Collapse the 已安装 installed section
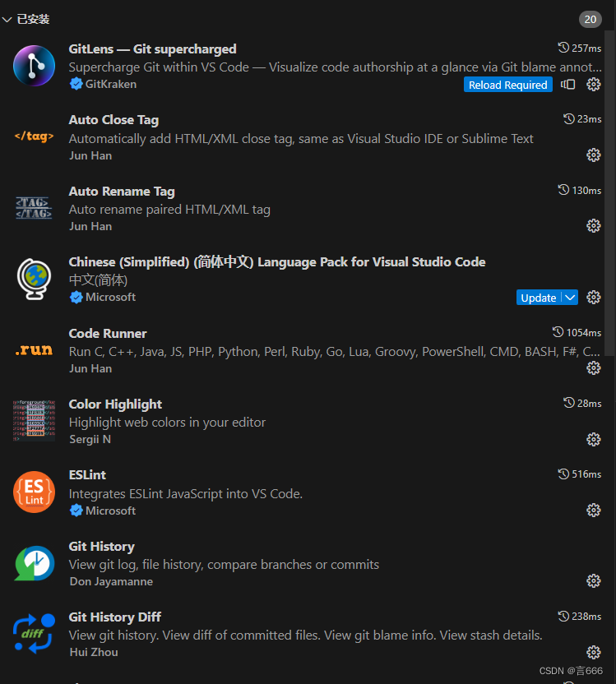This screenshot has width=616, height=684. click(x=7, y=19)
